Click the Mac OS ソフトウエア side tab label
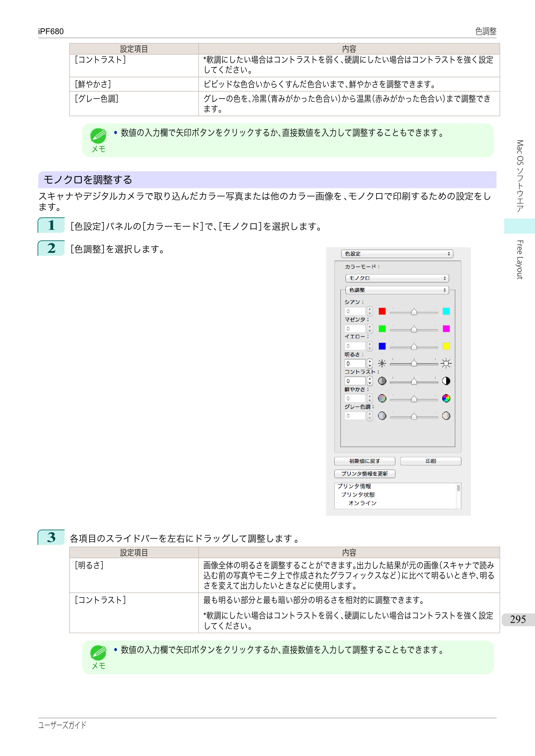This screenshot has height=756, width=535. tap(519, 176)
